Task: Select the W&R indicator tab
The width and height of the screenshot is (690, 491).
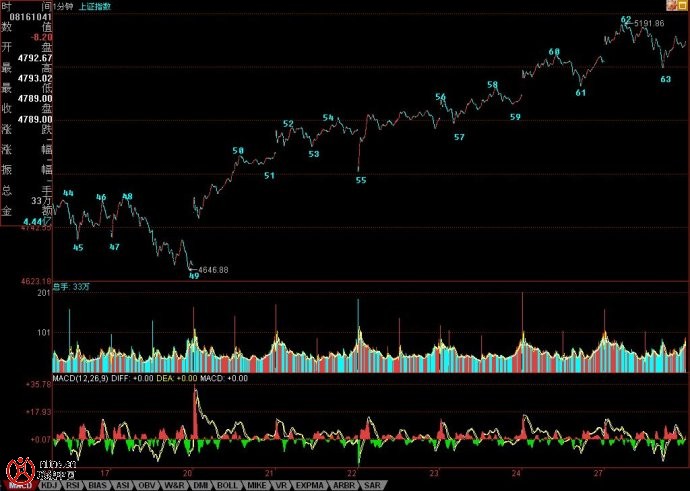Action: (x=174, y=485)
